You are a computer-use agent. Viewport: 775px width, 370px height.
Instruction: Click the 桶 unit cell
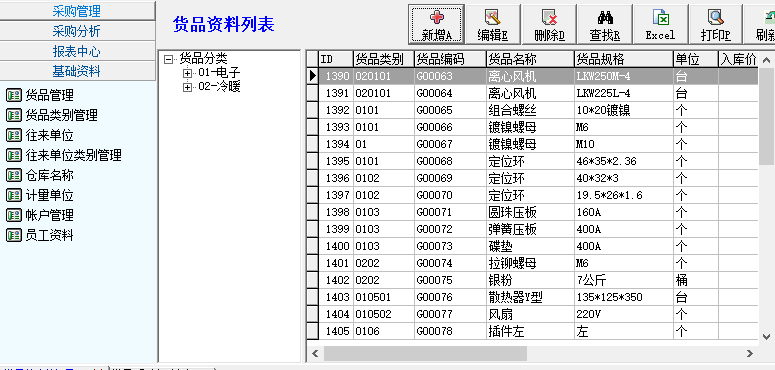pyautogui.click(x=695, y=280)
